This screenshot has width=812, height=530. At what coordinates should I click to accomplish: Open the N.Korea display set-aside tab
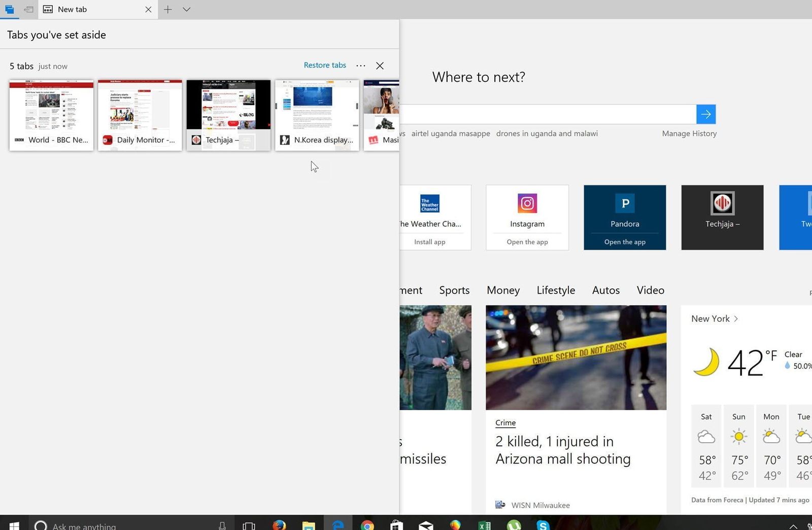pos(317,115)
